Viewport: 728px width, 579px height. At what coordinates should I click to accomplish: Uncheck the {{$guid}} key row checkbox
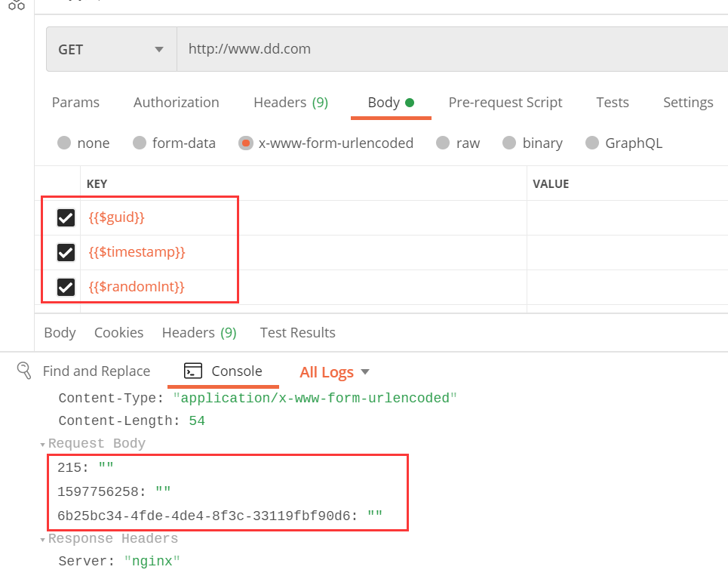point(66,217)
